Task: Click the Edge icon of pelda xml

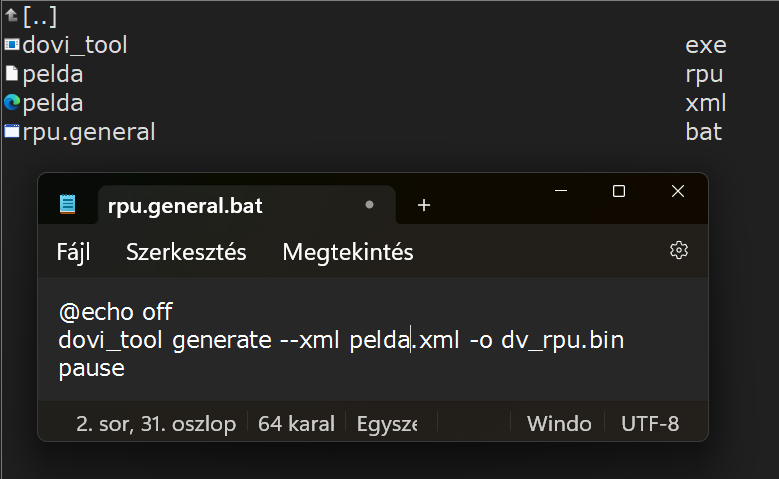Action: click(x=12, y=103)
